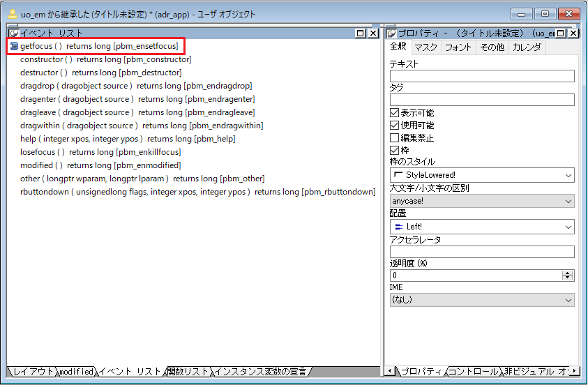Open the 関数リスト tab at the bottom
Screen dimensions: 588x385
[x=187, y=372]
